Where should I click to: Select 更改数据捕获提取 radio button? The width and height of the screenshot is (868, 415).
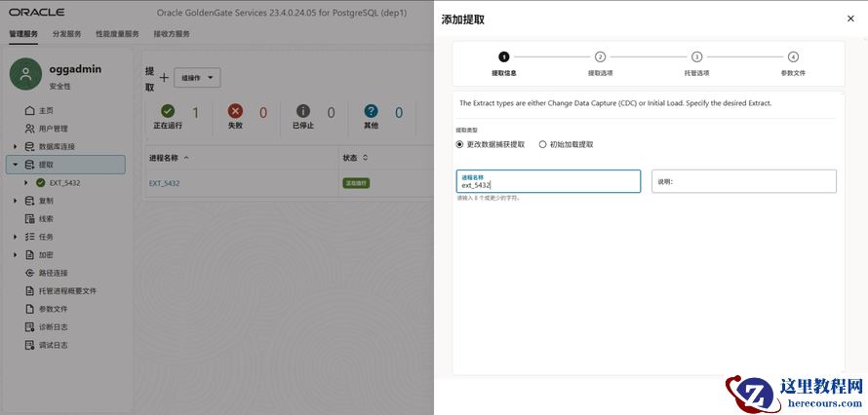click(459, 144)
